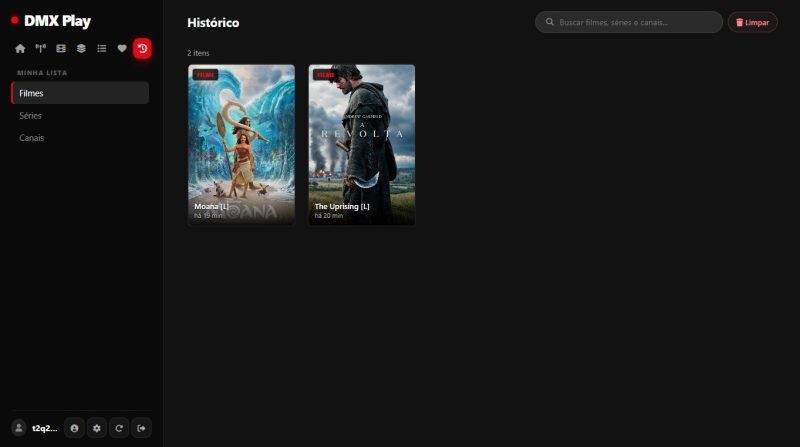Open the history clock icon
This screenshot has height=447, width=800.
[142, 48]
